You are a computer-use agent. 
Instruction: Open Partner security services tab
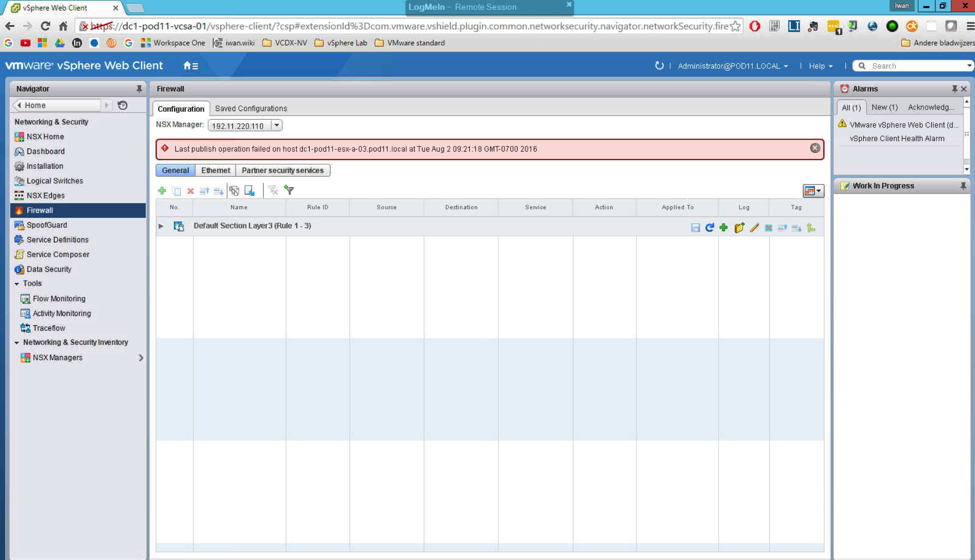pos(283,170)
